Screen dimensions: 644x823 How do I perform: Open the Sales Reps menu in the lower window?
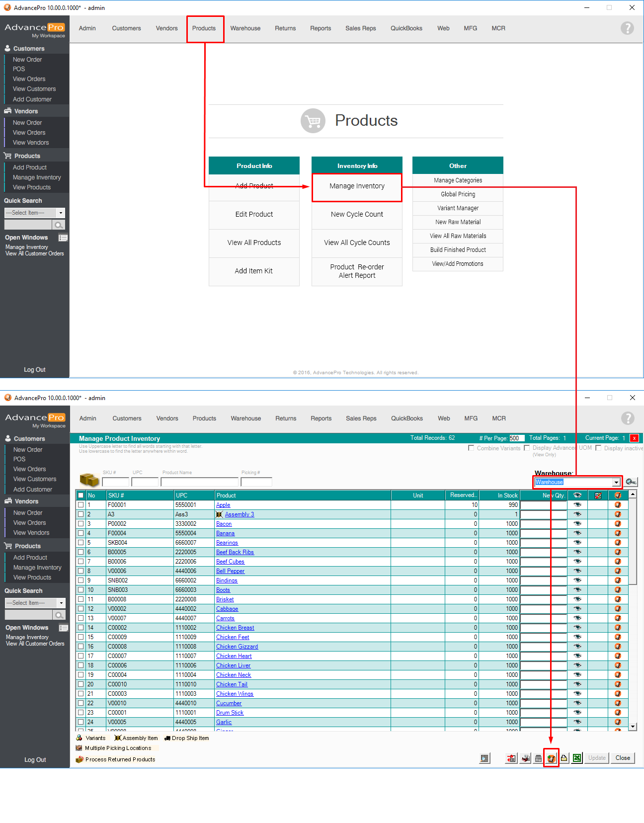click(361, 418)
